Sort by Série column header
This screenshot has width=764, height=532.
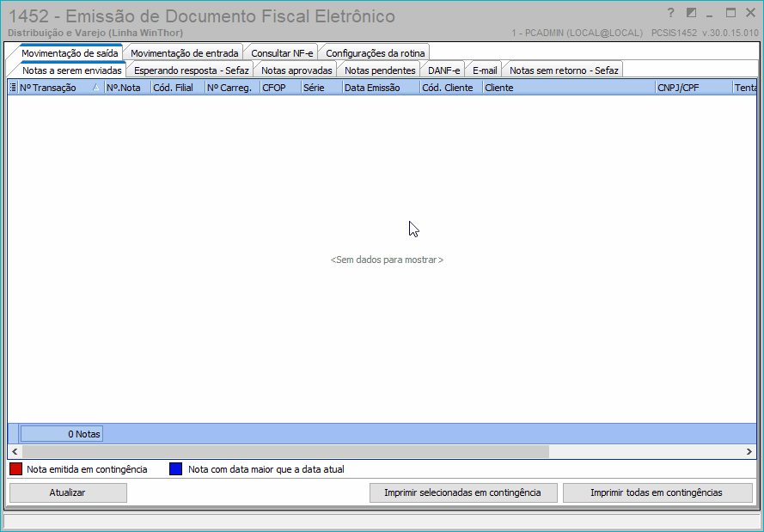pos(321,88)
